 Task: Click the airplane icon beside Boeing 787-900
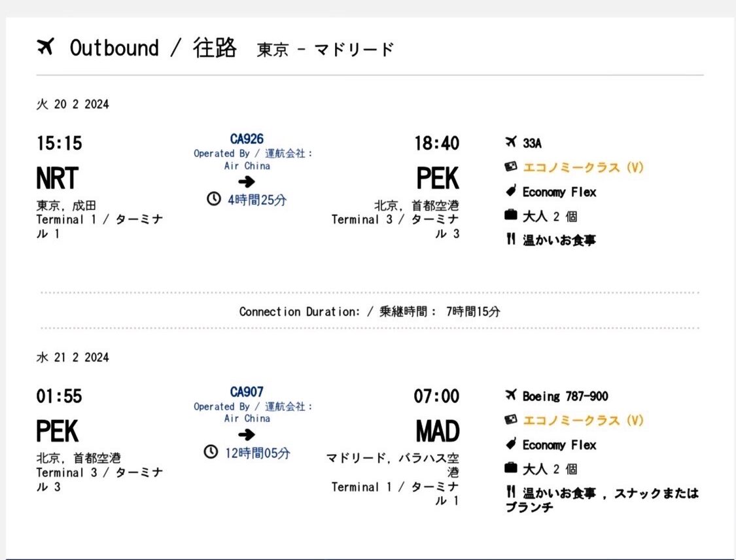click(x=511, y=396)
